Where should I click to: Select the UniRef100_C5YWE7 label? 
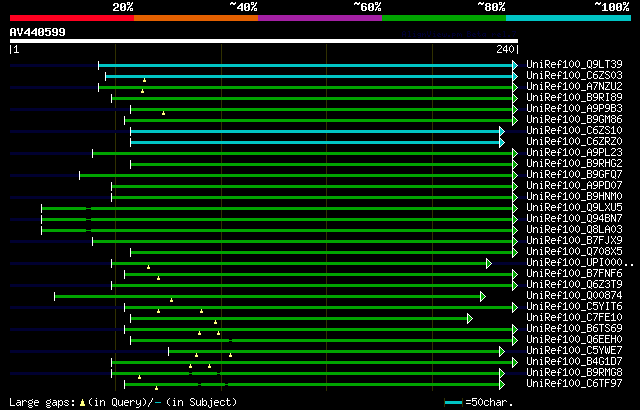click(x=574, y=350)
